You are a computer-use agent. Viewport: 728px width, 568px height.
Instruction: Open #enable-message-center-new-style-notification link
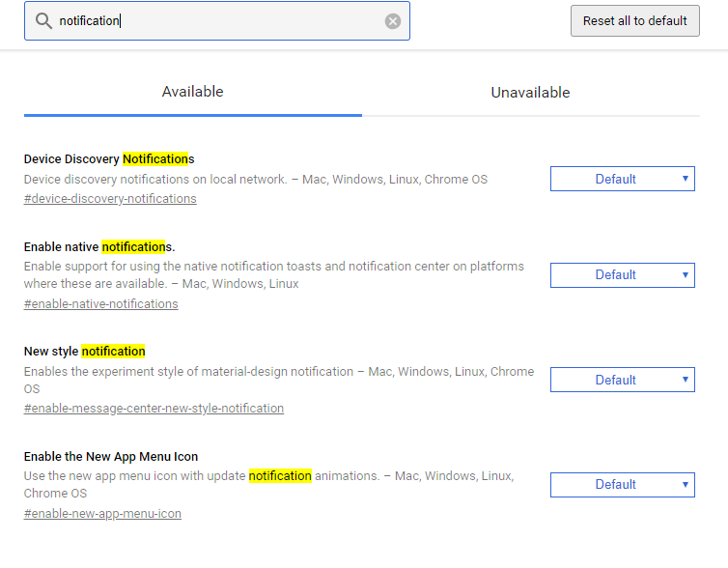tap(154, 409)
